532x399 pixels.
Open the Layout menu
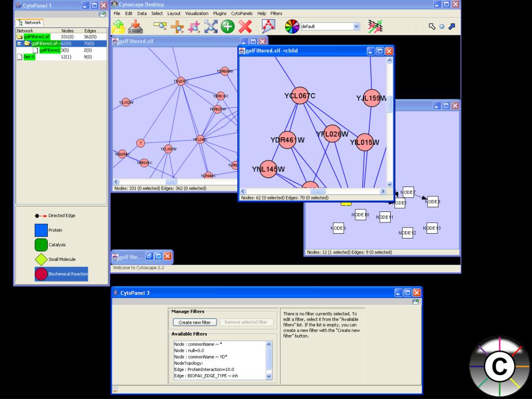click(174, 14)
